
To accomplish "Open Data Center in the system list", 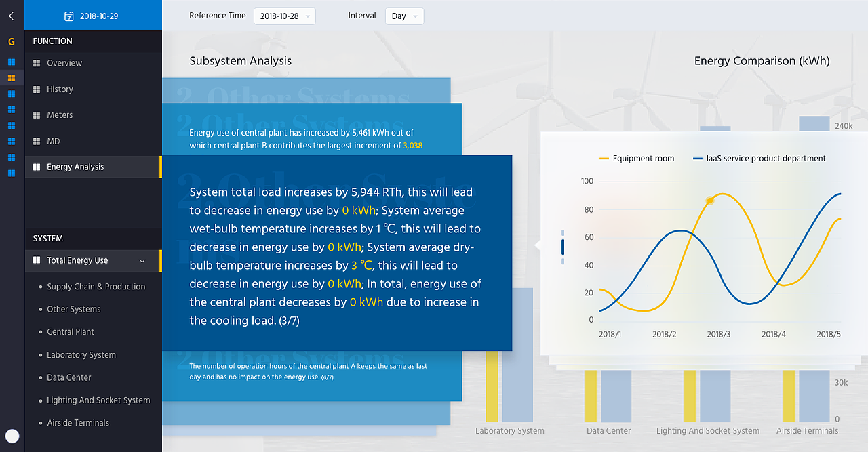I will 68,377.
